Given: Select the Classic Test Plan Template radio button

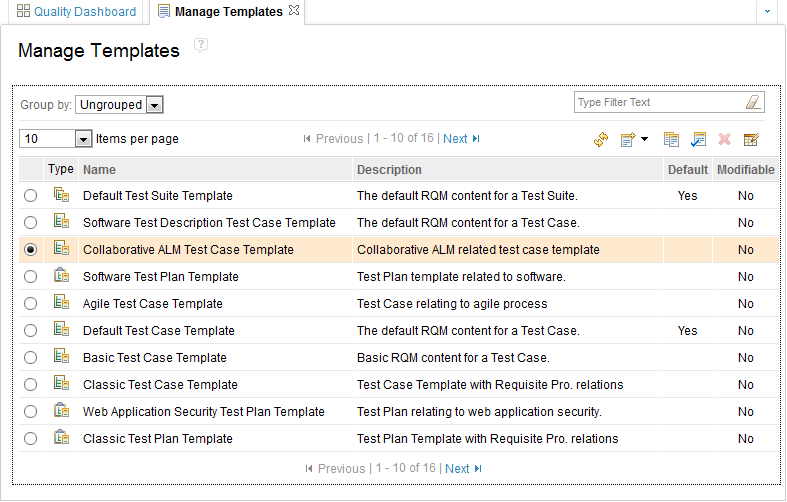Looking at the screenshot, I should click(x=31, y=438).
